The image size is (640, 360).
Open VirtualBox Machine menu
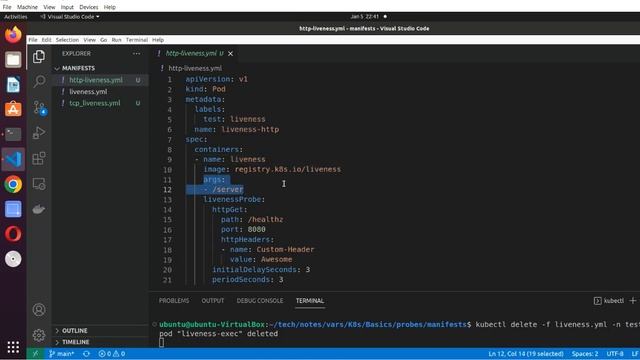tap(27, 7)
